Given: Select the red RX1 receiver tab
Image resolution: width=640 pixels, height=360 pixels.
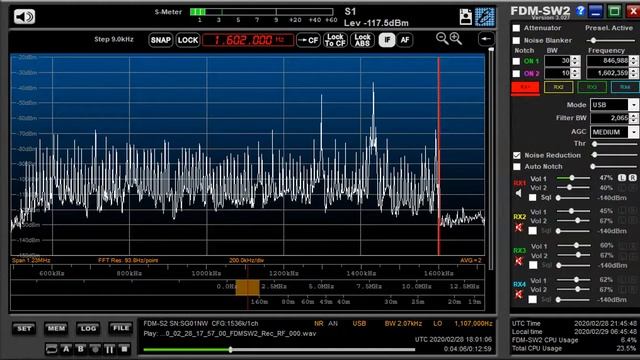Looking at the screenshot, I should coord(525,87).
